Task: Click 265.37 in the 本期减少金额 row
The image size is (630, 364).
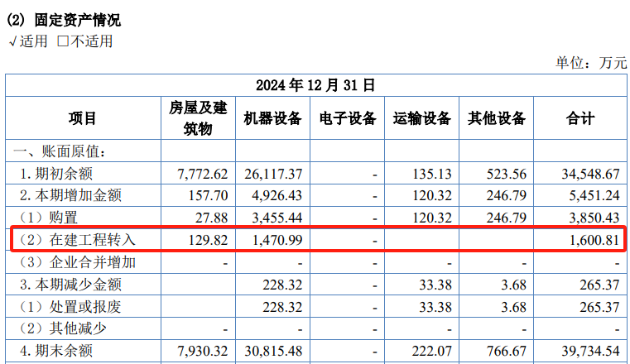Action: pyautogui.click(x=599, y=285)
